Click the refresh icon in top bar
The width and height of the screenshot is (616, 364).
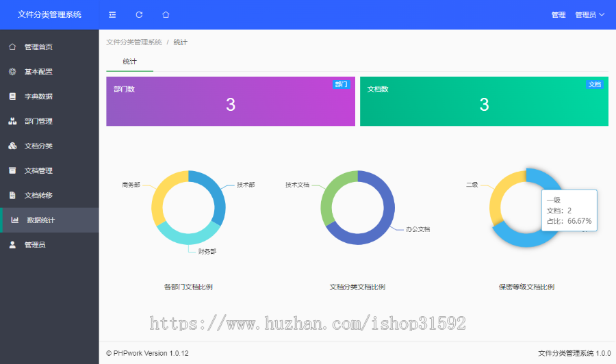[x=139, y=14]
